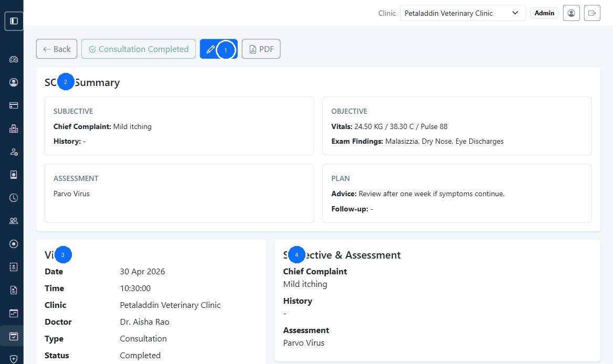The height and width of the screenshot is (364, 613).
Task: Open the contact journal icon in sidebar
Action: click(14, 267)
